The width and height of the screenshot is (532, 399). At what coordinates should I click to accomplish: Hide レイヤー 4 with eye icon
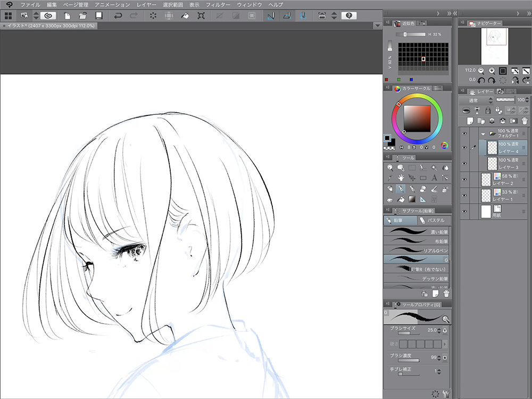[x=464, y=147]
